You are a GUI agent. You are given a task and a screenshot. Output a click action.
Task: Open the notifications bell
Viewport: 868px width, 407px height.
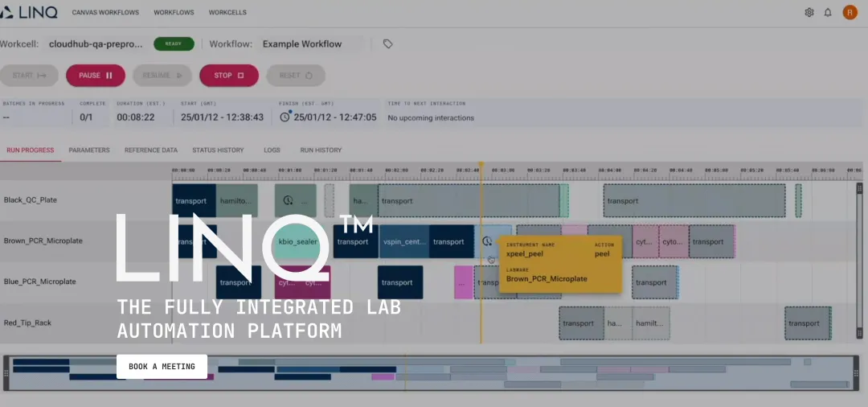(828, 12)
